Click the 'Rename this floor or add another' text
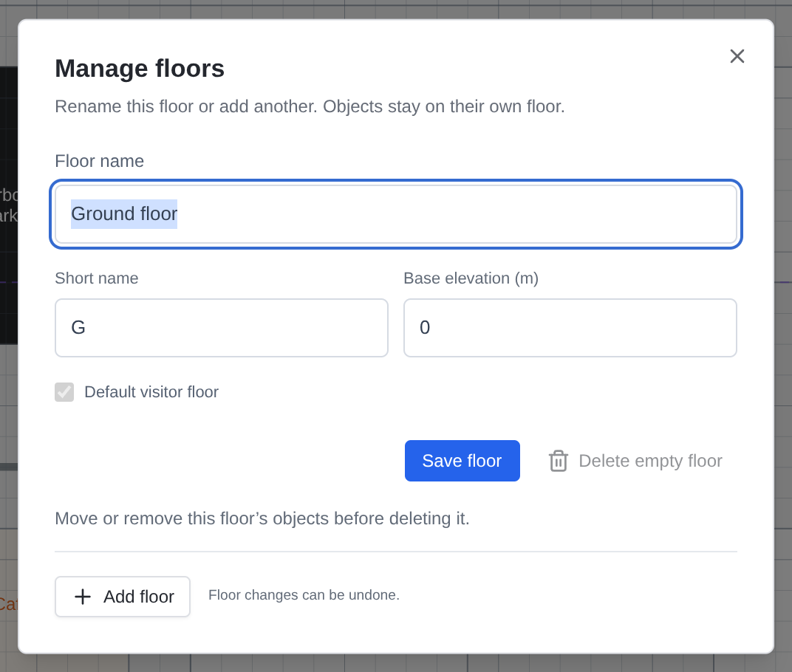Screen dimensions: 792x672 pos(310,106)
